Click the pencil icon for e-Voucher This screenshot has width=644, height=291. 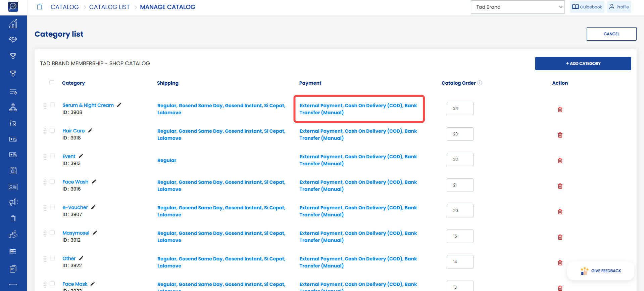pyautogui.click(x=93, y=207)
